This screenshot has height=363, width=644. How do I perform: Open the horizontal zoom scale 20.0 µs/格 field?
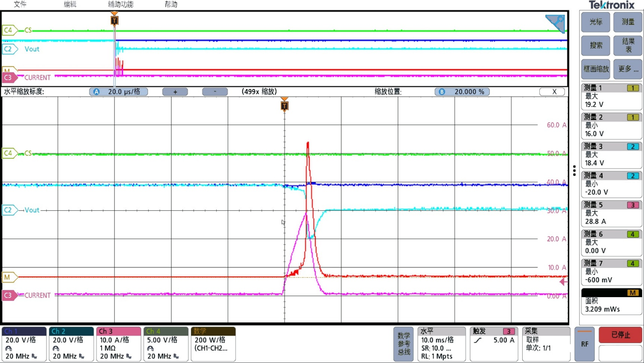(118, 92)
